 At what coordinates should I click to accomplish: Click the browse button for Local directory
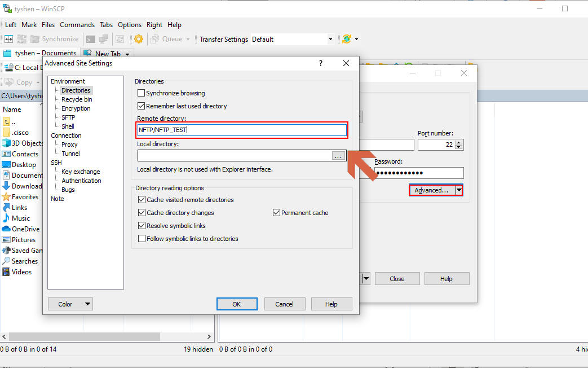338,156
